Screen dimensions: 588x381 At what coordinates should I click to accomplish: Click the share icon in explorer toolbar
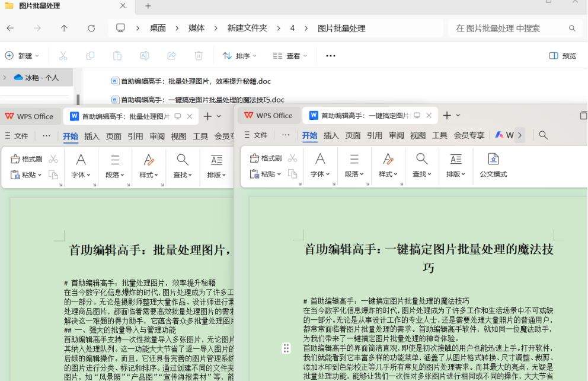(x=171, y=56)
